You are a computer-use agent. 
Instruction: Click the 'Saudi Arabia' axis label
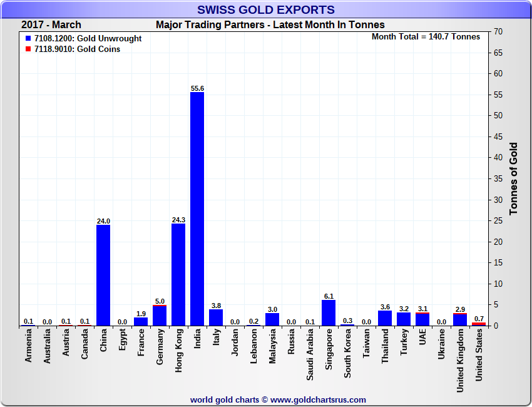pos(310,355)
